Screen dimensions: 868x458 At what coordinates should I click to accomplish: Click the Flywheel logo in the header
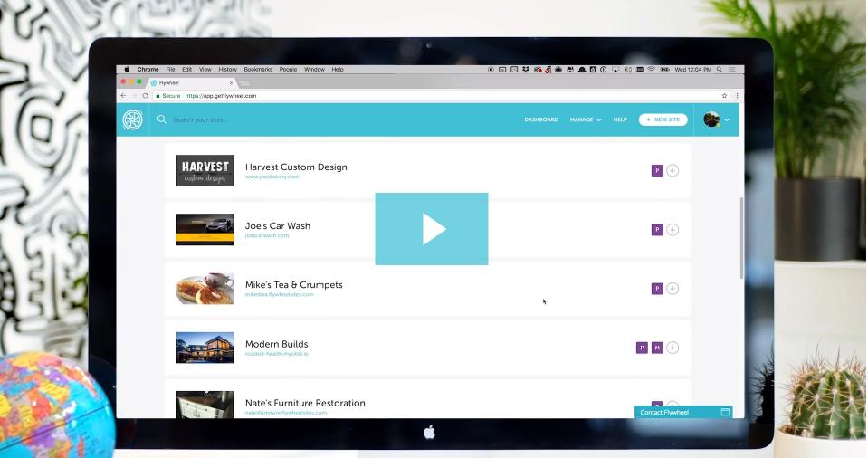(x=132, y=119)
